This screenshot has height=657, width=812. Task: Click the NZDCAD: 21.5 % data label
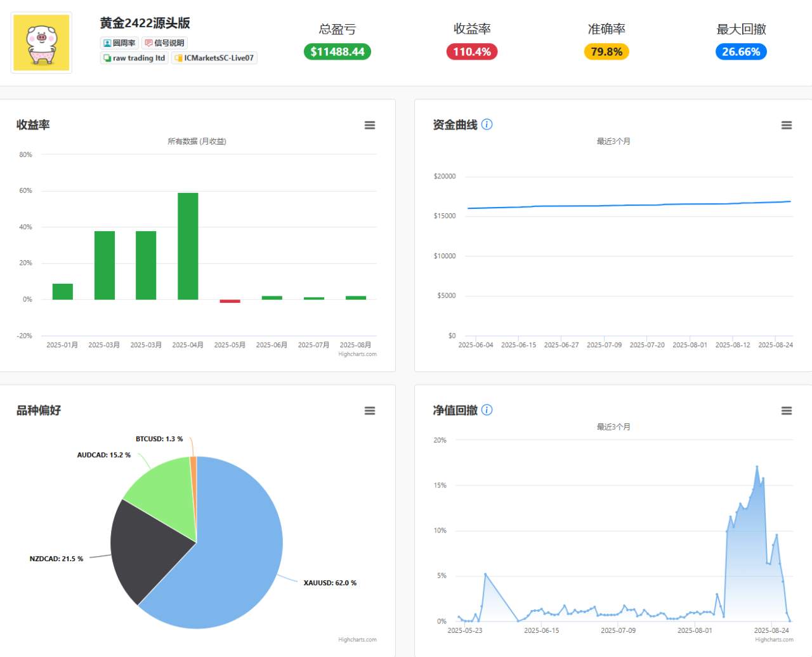pyautogui.click(x=56, y=559)
